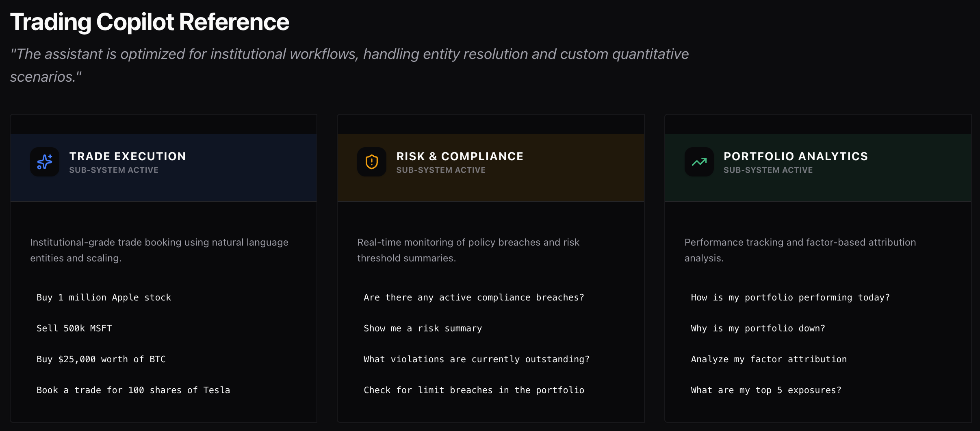Choose 'What violations are currently outstanding?'
980x431 pixels.
[476, 359]
